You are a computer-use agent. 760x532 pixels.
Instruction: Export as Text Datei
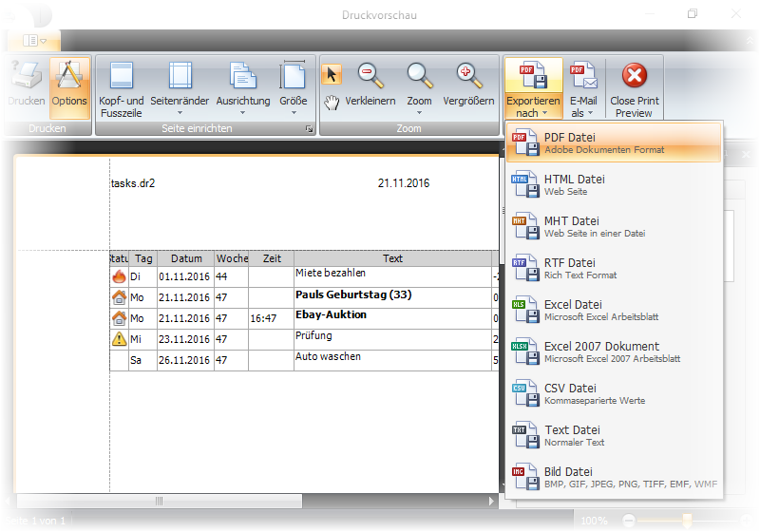(614, 435)
